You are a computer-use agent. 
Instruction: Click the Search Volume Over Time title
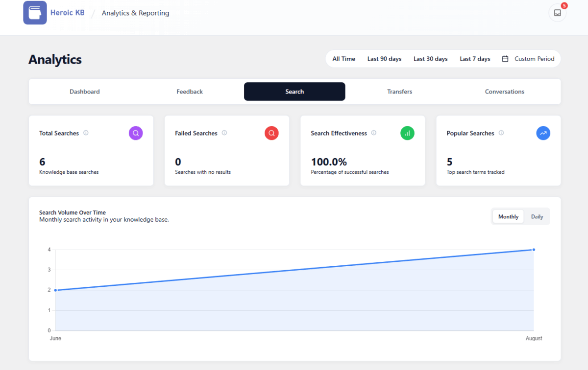73,212
